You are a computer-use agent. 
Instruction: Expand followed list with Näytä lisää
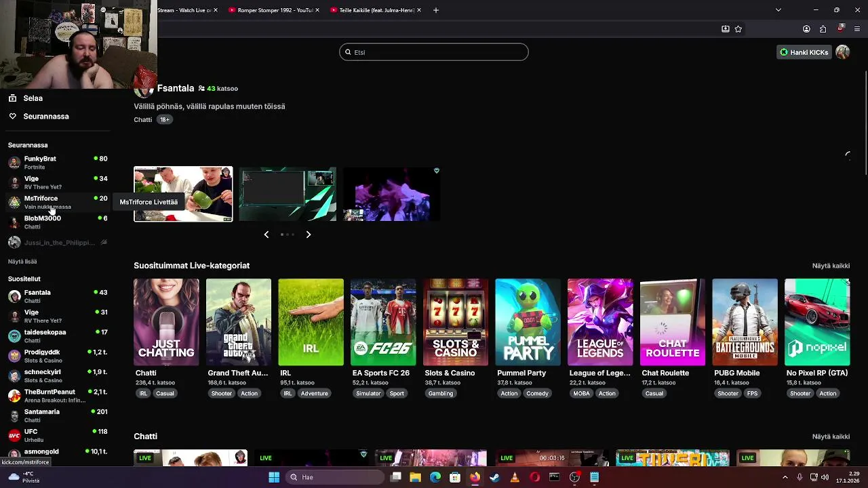pos(22,262)
